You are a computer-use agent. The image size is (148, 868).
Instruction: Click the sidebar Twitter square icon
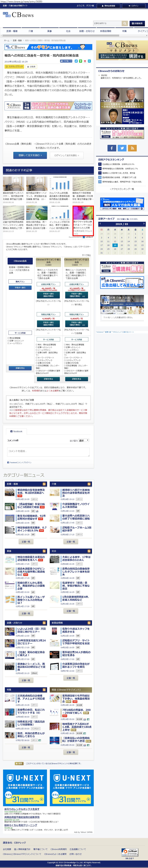122,148
